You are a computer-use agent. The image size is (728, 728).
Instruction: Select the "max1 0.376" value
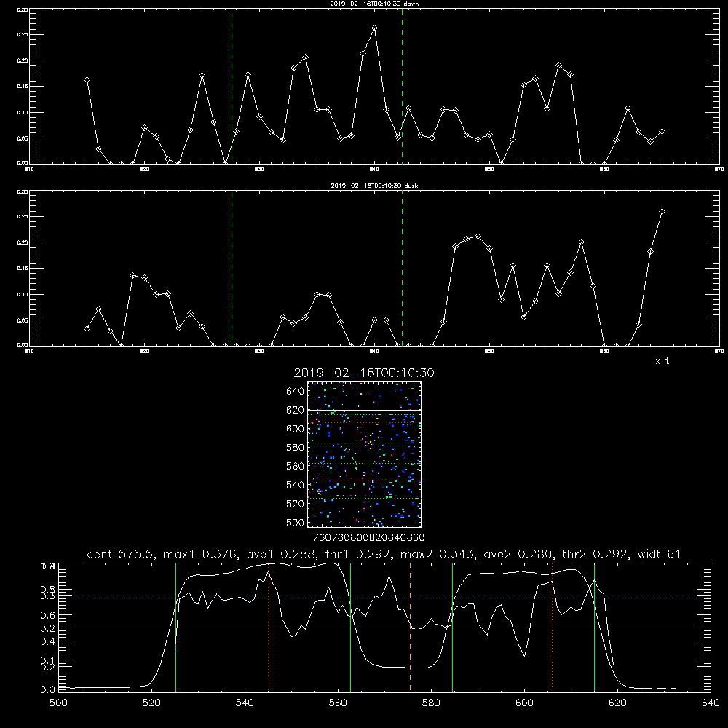click(201, 554)
